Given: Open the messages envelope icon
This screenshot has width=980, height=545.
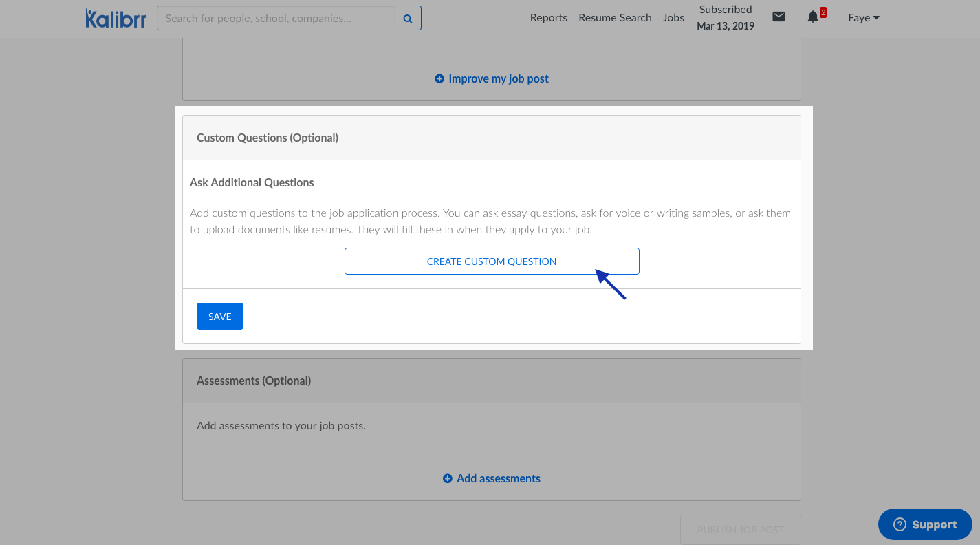Looking at the screenshot, I should pyautogui.click(x=778, y=17).
